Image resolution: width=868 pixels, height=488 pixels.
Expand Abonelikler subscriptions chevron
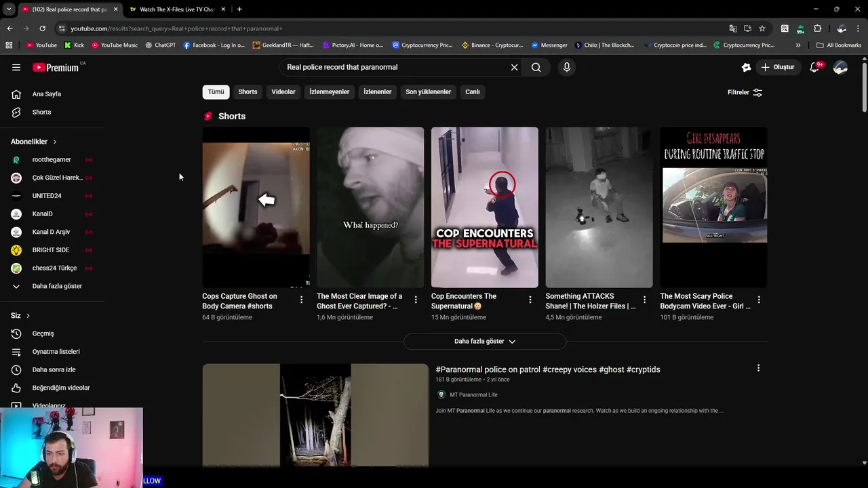pos(55,142)
